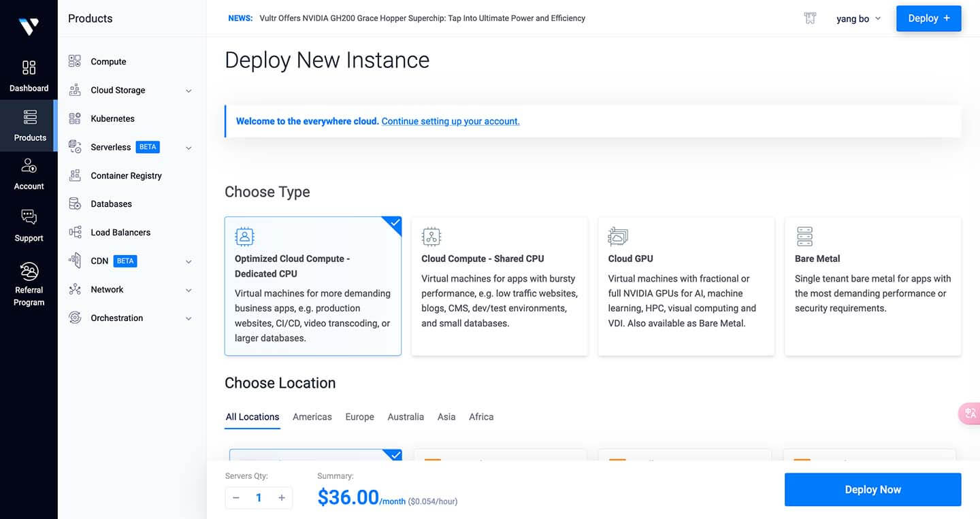Expand the Network submenu chevron
This screenshot has width=980, height=519.
tap(189, 290)
